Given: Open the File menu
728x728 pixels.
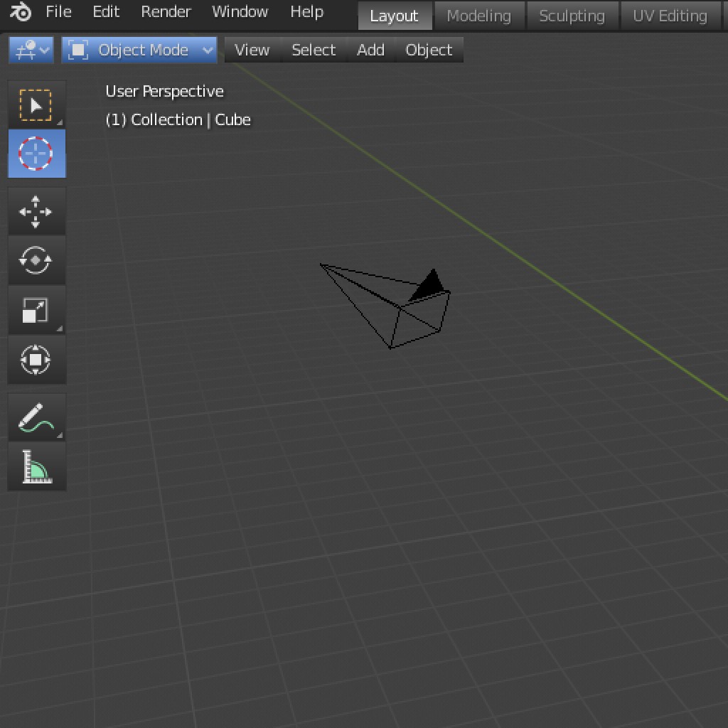Looking at the screenshot, I should click(58, 12).
